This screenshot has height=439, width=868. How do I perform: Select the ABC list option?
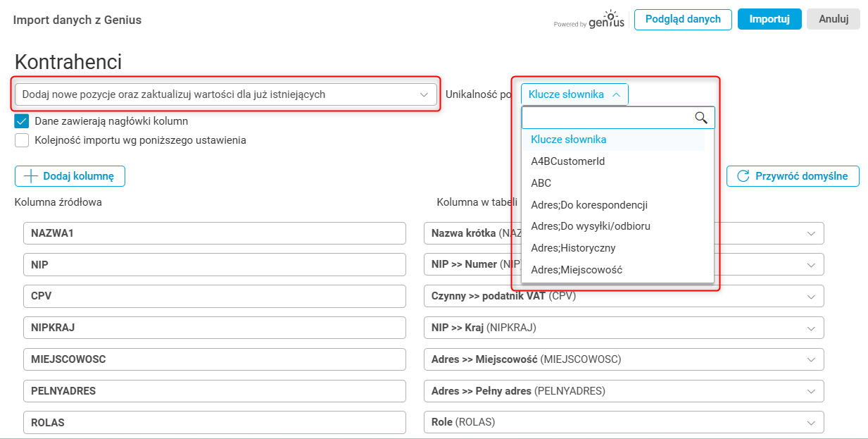pyautogui.click(x=541, y=183)
